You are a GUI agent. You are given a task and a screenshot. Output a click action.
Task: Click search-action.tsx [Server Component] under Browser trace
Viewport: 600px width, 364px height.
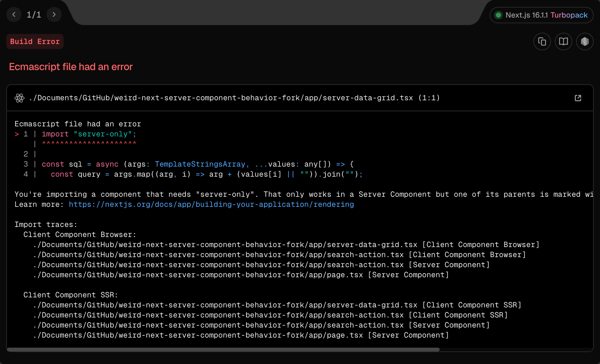261,265
